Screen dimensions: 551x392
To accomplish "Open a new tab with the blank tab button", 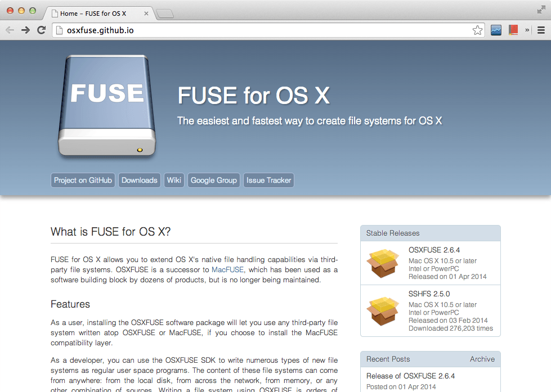I will [x=165, y=13].
